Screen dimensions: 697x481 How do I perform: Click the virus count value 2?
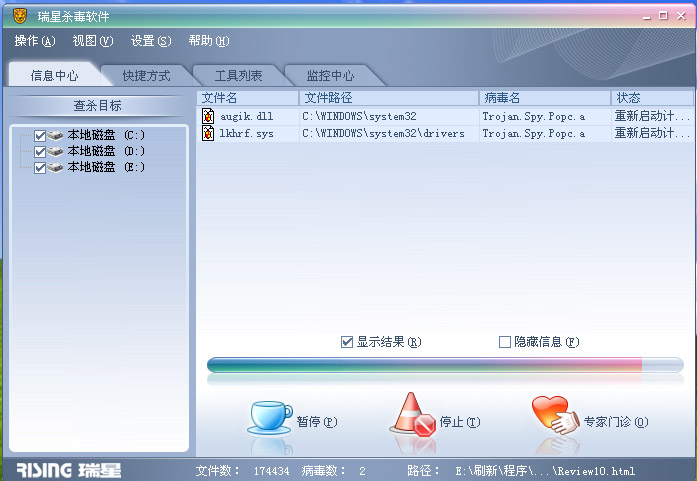[362, 471]
